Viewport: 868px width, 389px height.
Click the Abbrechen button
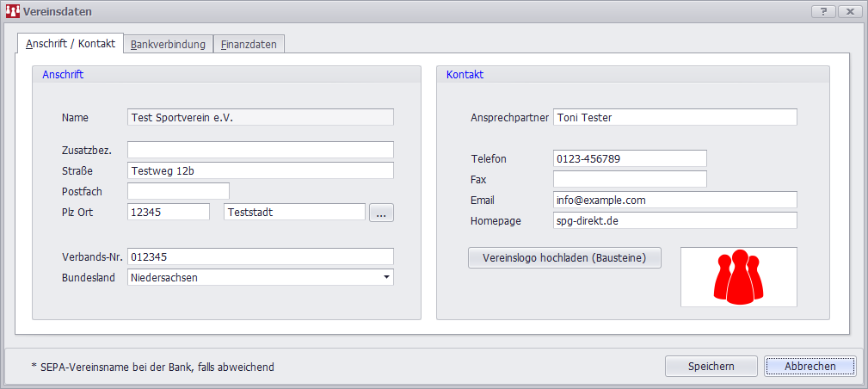810,366
